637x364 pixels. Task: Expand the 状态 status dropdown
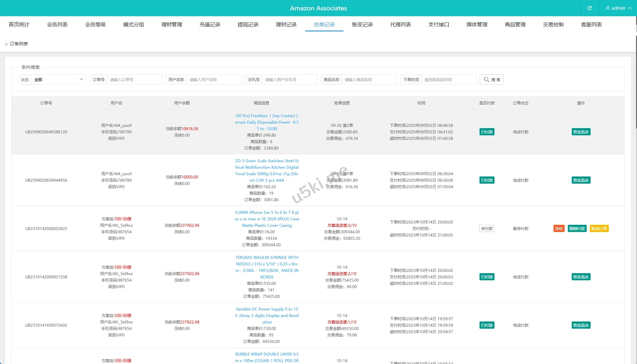pyautogui.click(x=58, y=79)
